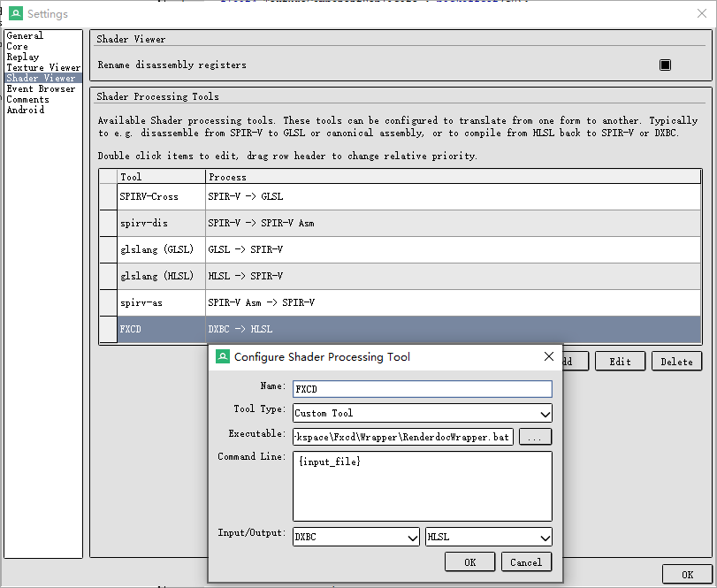Click row header of SPIRV-Cross row
The image size is (717, 588).
(109, 196)
